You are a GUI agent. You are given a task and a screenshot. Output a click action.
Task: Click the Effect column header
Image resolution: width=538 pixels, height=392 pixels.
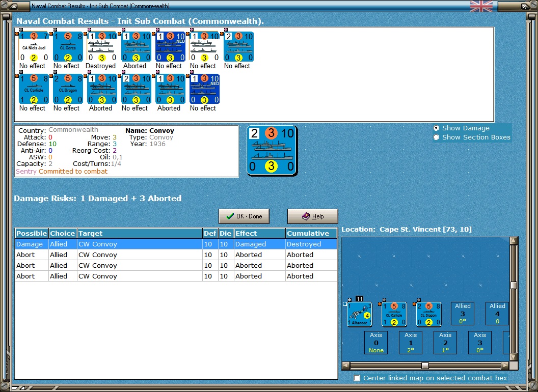(x=259, y=233)
